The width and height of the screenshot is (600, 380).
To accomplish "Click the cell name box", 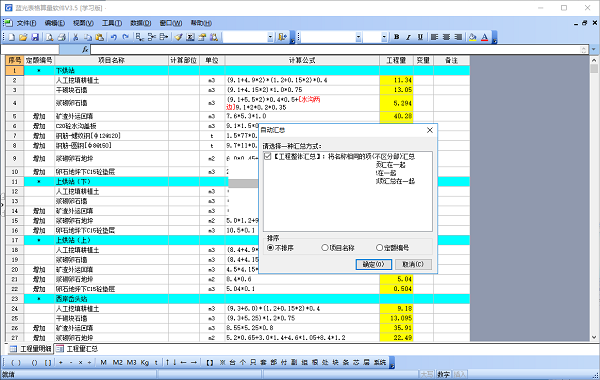I will point(30,49).
